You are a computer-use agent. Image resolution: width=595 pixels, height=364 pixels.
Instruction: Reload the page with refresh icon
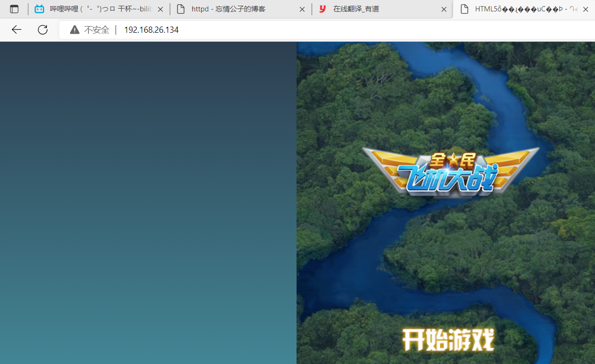tap(43, 30)
